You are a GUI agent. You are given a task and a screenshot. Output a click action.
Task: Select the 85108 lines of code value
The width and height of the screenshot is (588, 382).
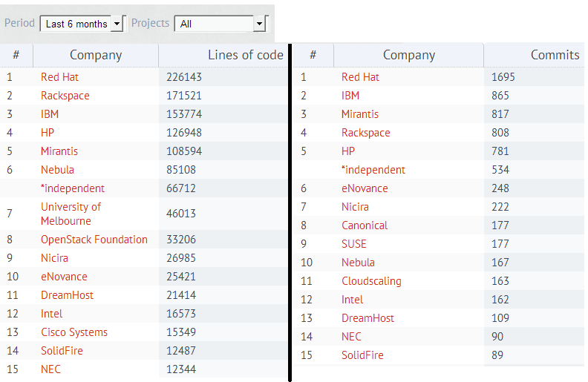coord(181,170)
